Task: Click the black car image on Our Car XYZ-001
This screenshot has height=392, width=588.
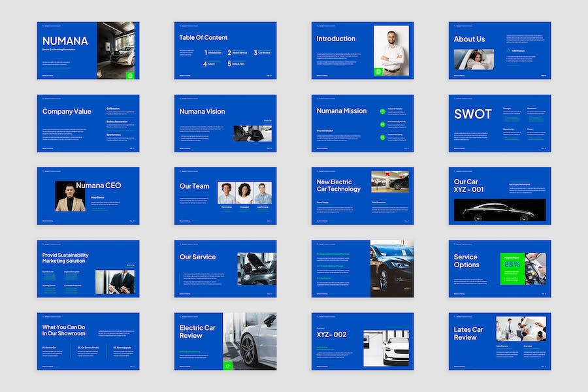Action: click(499, 210)
